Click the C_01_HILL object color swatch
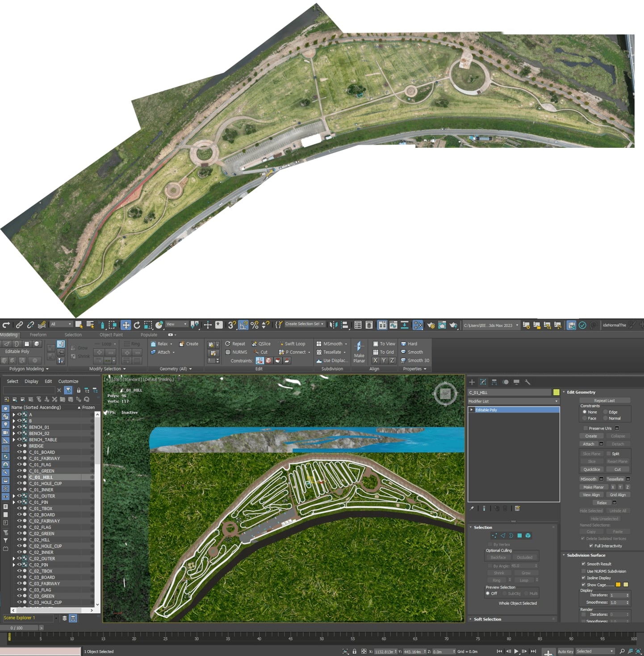Image resolution: width=644 pixels, height=656 pixels. click(x=556, y=393)
